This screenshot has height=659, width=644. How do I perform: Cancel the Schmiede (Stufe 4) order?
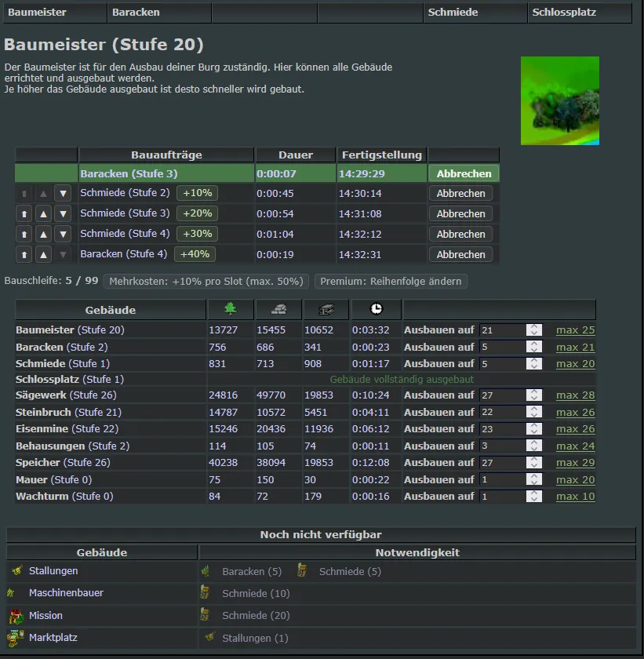click(x=460, y=234)
